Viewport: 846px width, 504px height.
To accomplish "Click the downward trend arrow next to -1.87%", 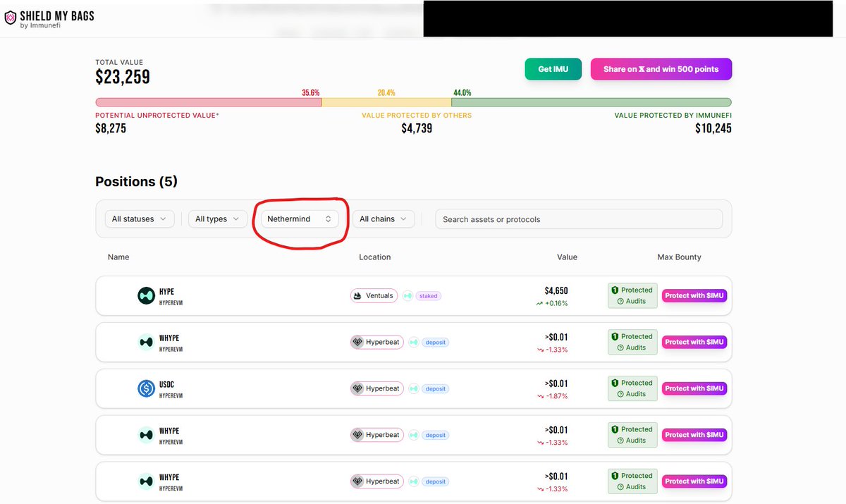I will pyautogui.click(x=540, y=396).
